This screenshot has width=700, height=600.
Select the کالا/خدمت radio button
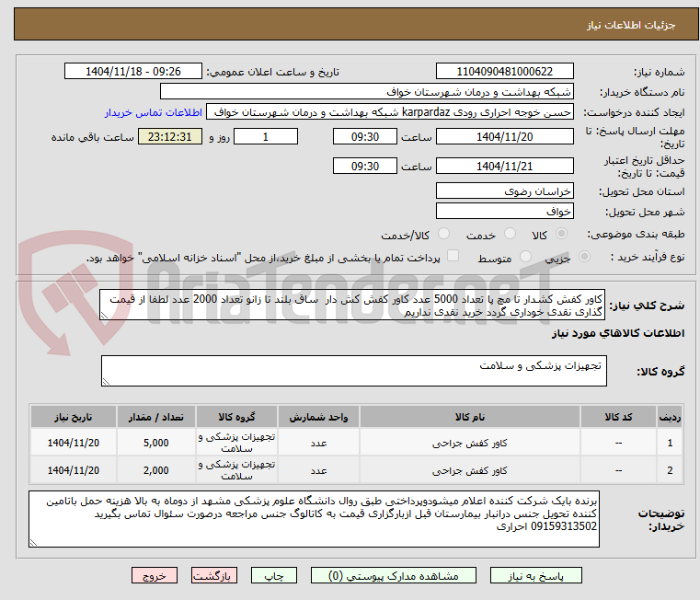[443, 234]
